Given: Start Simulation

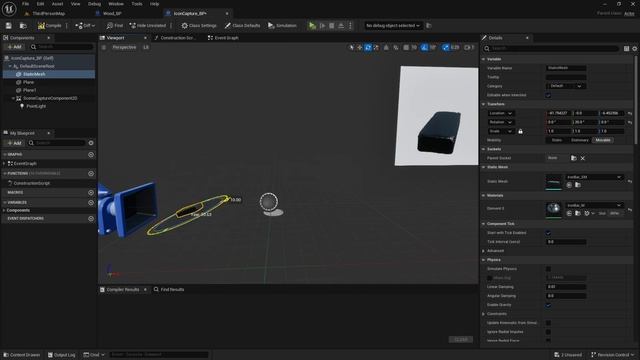Looking at the screenshot, I should [x=282, y=26].
